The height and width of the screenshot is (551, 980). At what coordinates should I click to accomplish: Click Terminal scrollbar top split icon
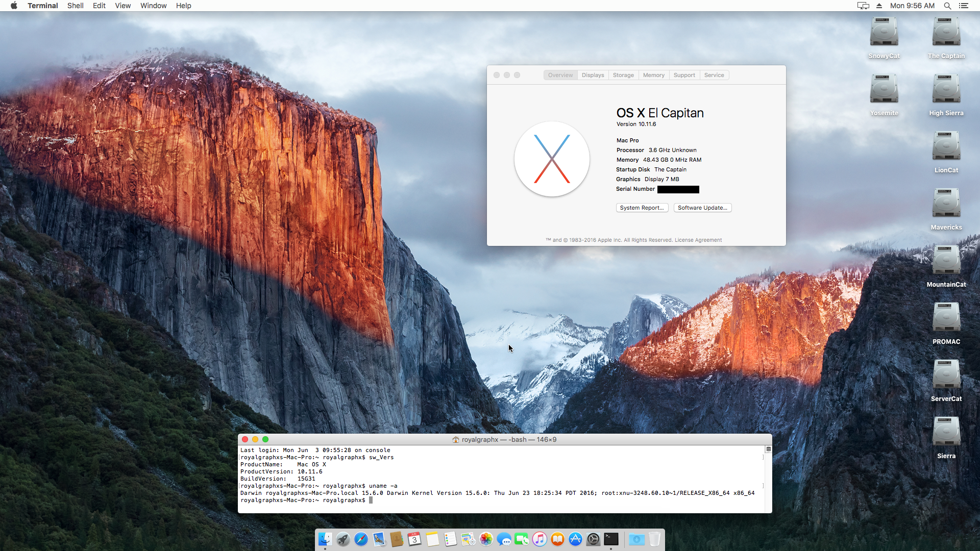pyautogui.click(x=768, y=449)
